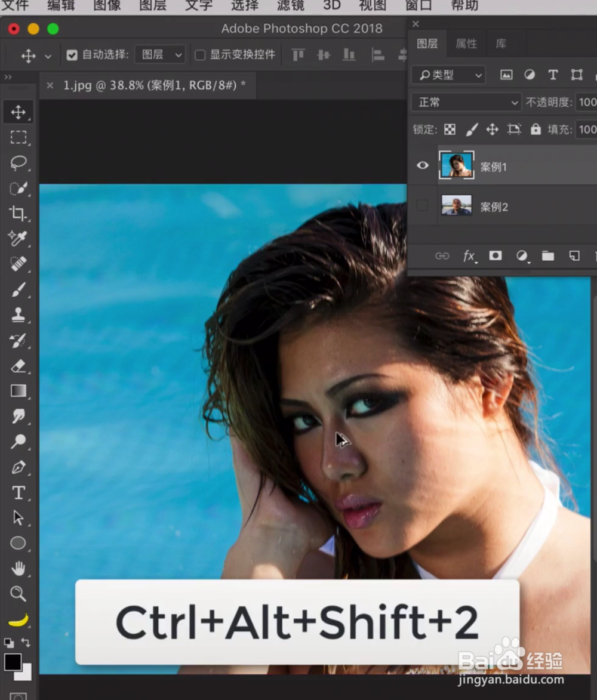The width and height of the screenshot is (597, 700).
Task: Align left edges in options bar
Action: (378, 55)
